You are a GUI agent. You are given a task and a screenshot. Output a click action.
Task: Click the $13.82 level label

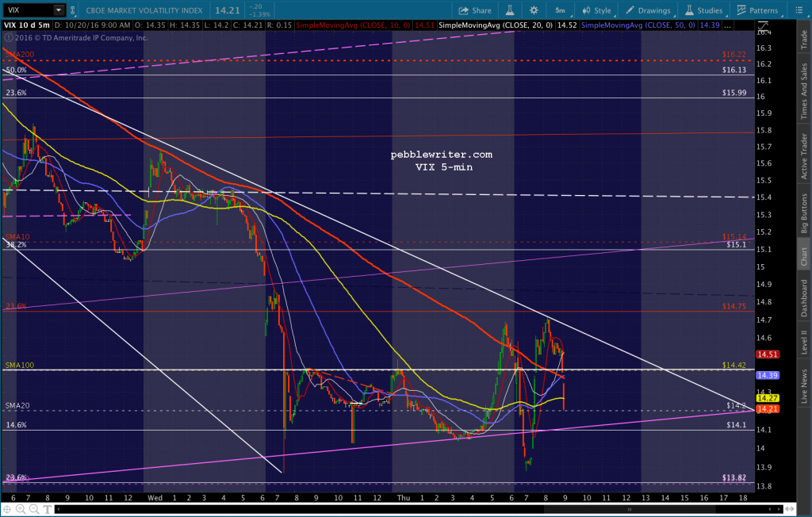click(x=734, y=477)
